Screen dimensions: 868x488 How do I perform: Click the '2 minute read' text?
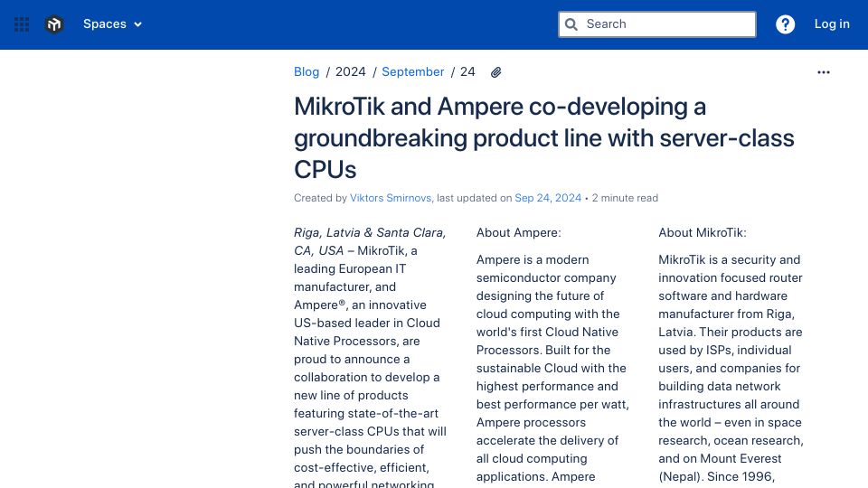pos(625,198)
